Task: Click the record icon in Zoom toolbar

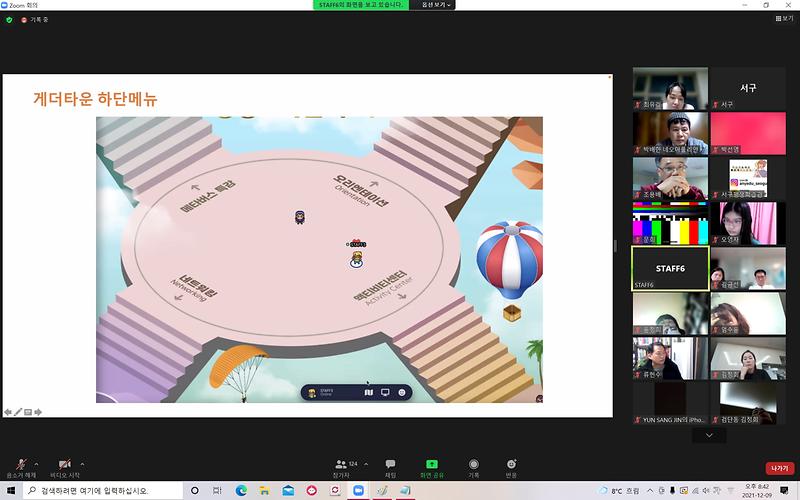Action: click(x=474, y=465)
